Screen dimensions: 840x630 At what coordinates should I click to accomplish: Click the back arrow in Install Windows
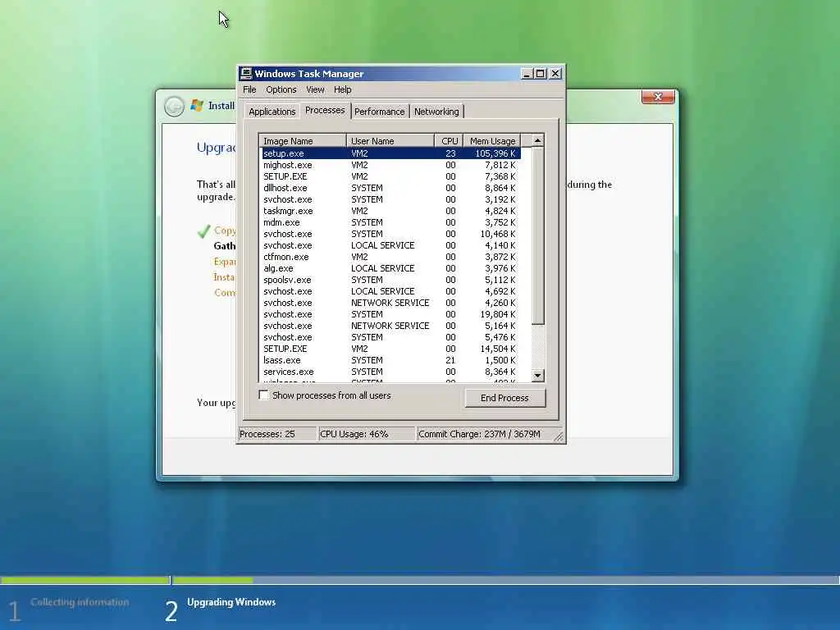pyautogui.click(x=174, y=106)
